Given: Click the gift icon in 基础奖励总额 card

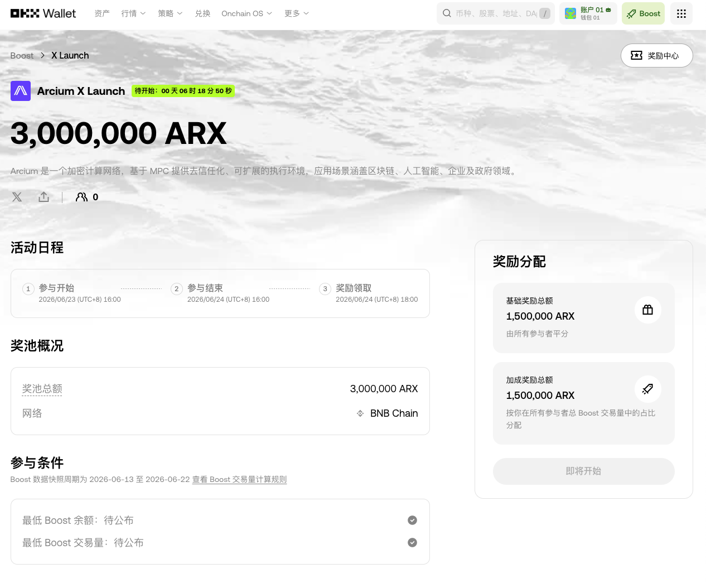Looking at the screenshot, I should [648, 310].
